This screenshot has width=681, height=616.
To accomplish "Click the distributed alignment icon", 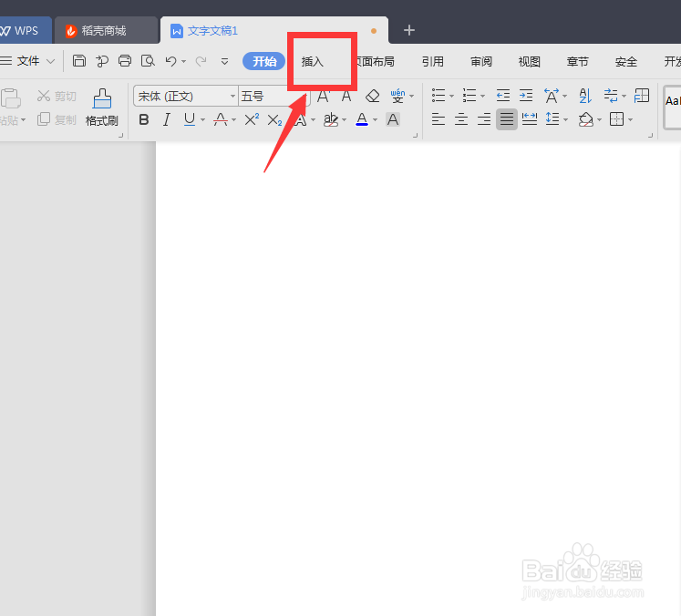I will [x=530, y=119].
